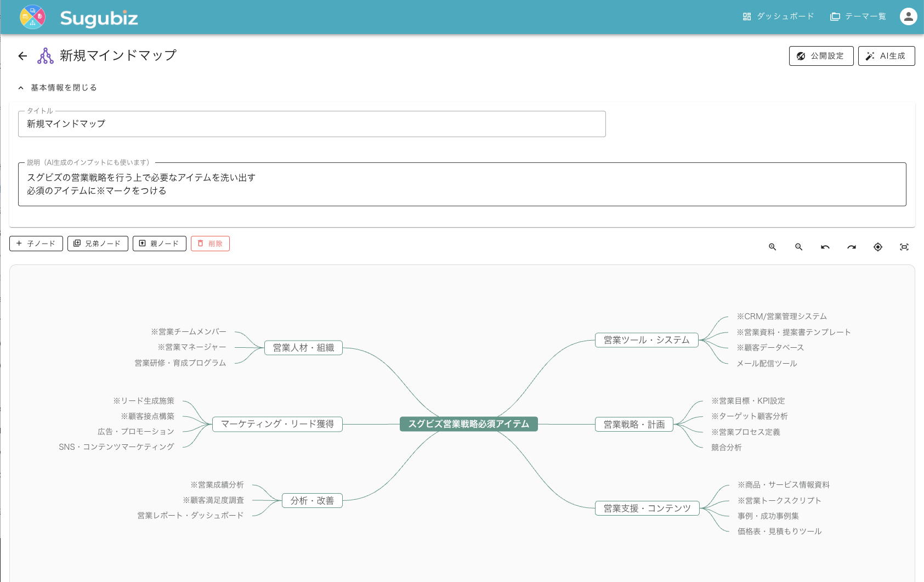
Task: Click the mind map icon beside the title
Action: [x=44, y=55]
